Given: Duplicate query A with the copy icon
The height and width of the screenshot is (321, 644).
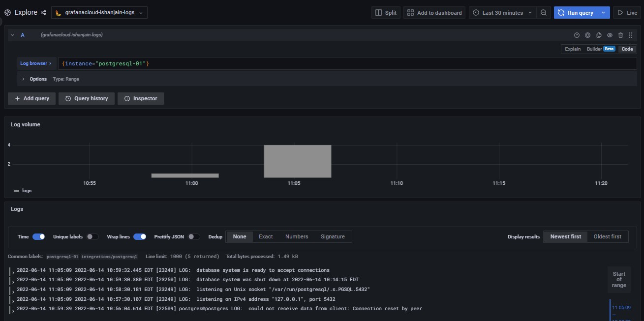Looking at the screenshot, I should (x=599, y=35).
